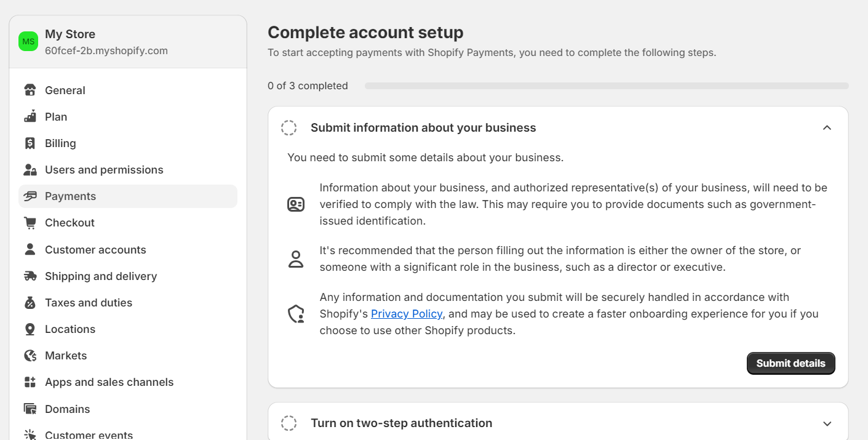Click the Taxes and duties icon
The image size is (868, 440).
click(x=30, y=303)
